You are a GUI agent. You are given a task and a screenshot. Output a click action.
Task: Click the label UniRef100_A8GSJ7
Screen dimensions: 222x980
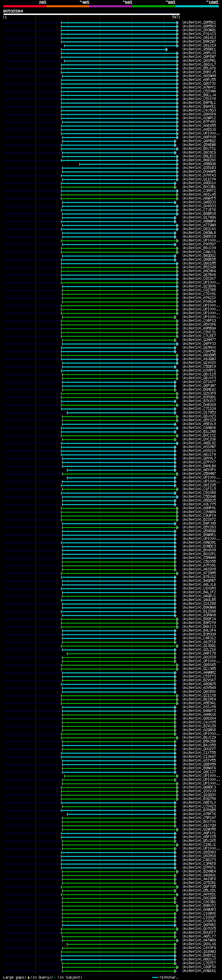(x=199, y=959)
